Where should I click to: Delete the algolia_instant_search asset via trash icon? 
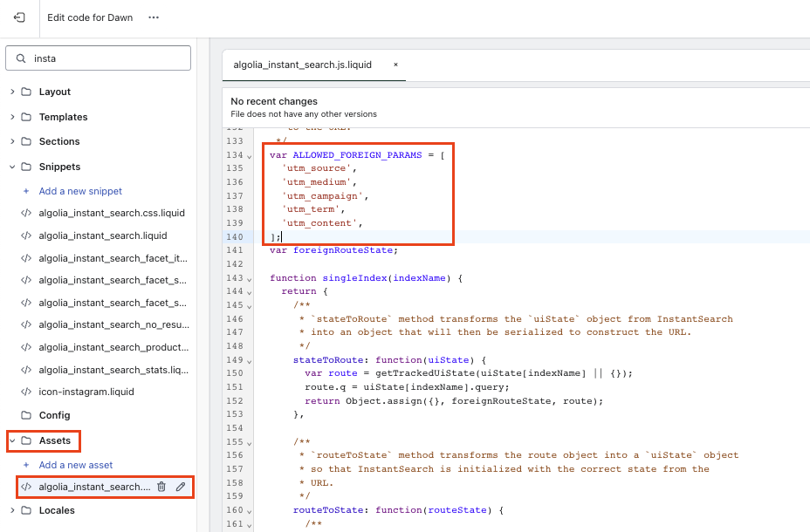pyautogui.click(x=161, y=487)
